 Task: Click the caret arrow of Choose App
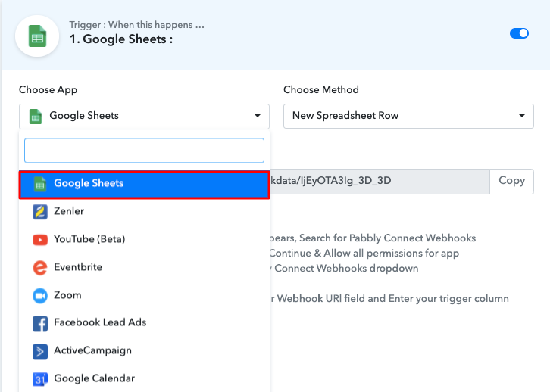click(258, 116)
